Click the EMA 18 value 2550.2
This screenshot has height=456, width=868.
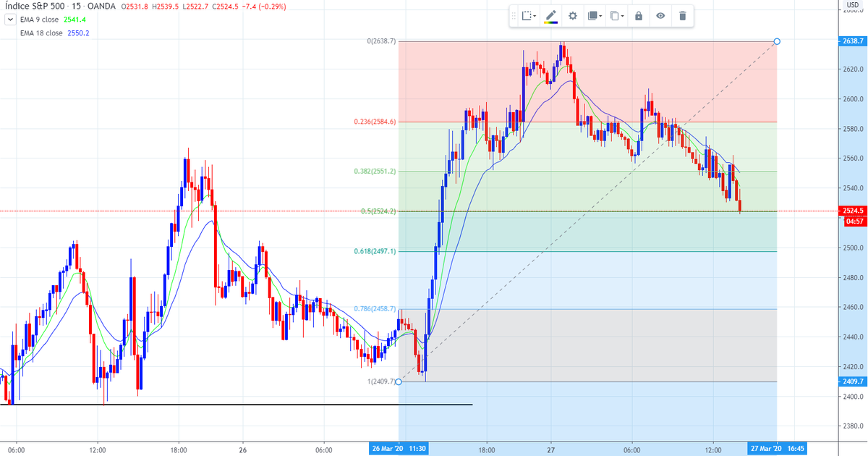(77, 33)
